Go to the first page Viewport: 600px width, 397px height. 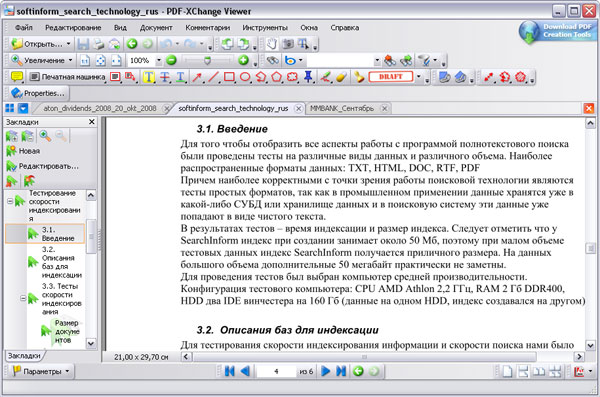[229, 371]
